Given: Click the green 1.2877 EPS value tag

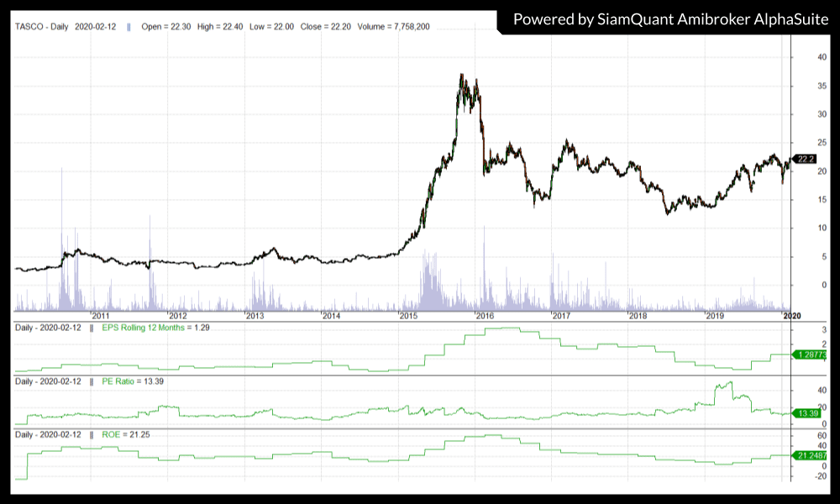Looking at the screenshot, I should click(x=811, y=355).
